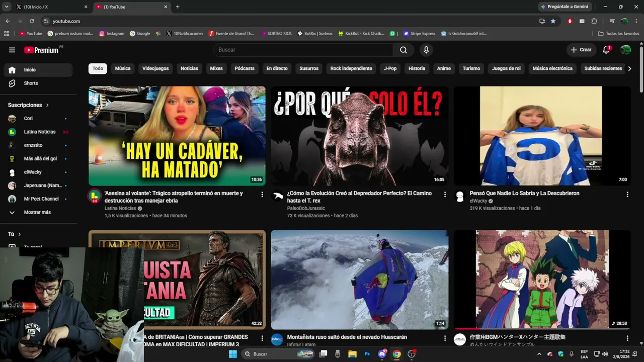Image resolution: width=644 pixels, height=362 pixels.
Task: Select the 'J-Pop' filter chip
Action: [390, 68]
